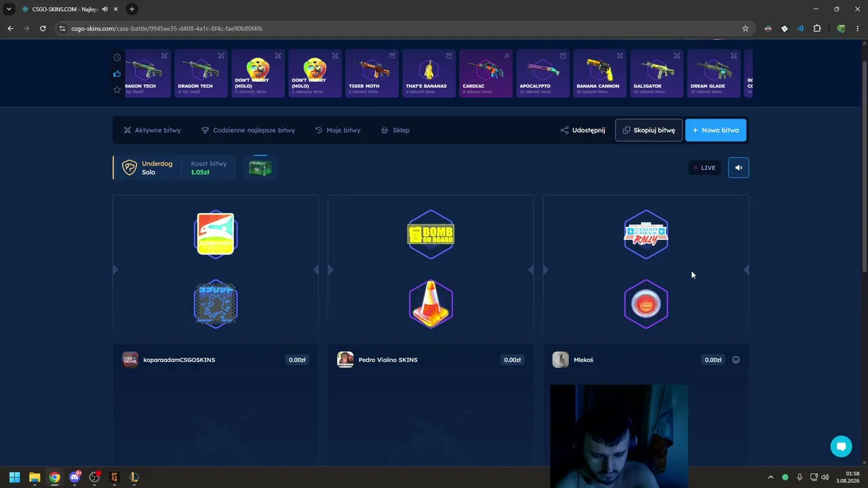This screenshot has width=868, height=488.
Task: Open the Chrome tab search dropdown
Action: 9,9
